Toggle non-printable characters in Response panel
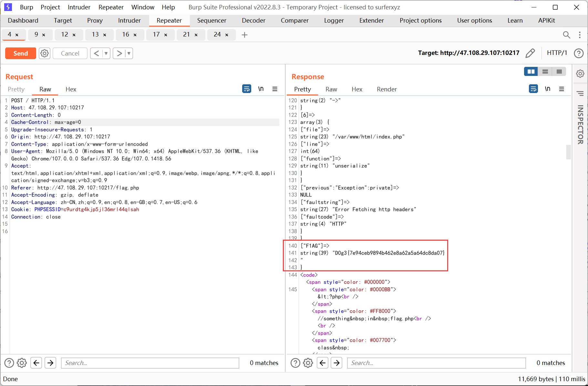The width and height of the screenshot is (588, 386). 548,89
